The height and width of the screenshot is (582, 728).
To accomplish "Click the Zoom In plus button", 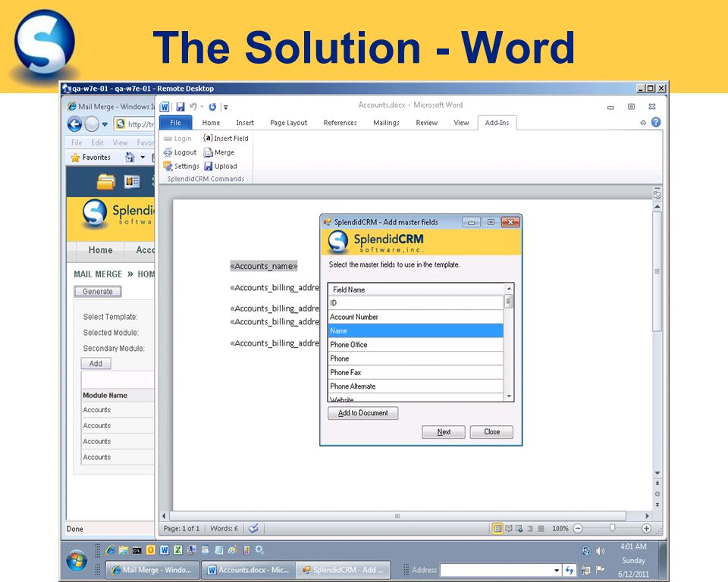I will pos(646,528).
